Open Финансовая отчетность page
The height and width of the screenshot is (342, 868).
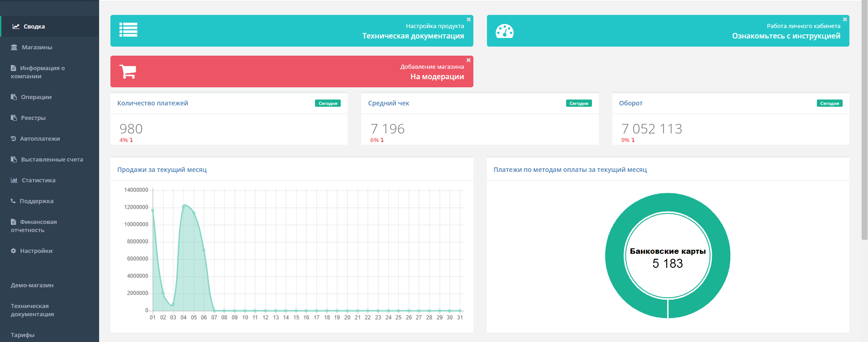[49, 226]
